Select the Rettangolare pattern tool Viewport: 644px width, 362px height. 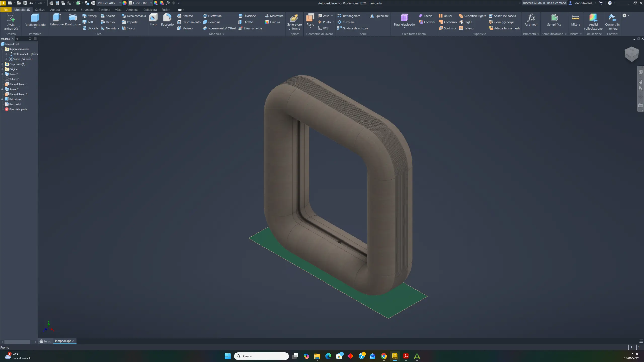tap(349, 16)
